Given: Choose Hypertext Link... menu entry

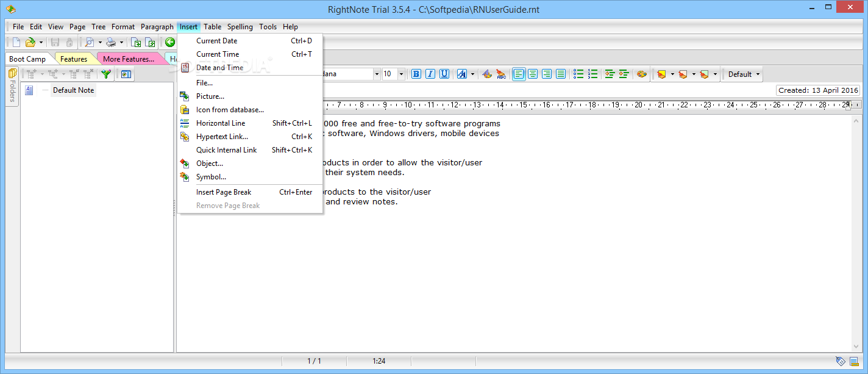Looking at the screenshot, I should coord(250,137).
